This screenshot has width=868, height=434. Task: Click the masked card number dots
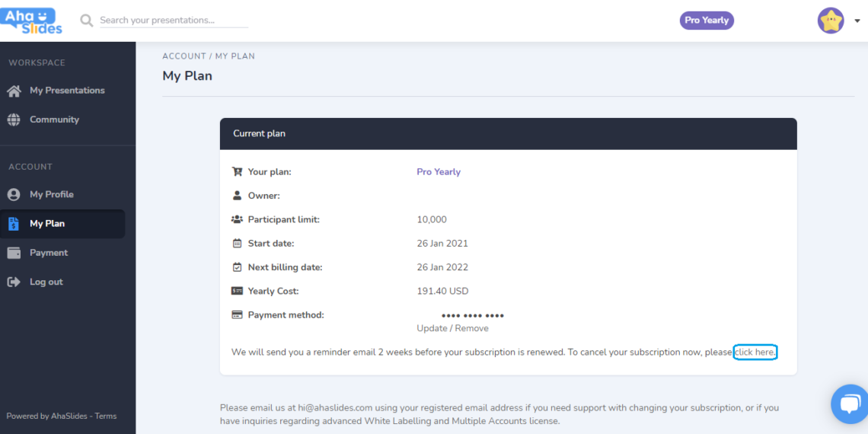pyautogui.click(x=473, y=315)
